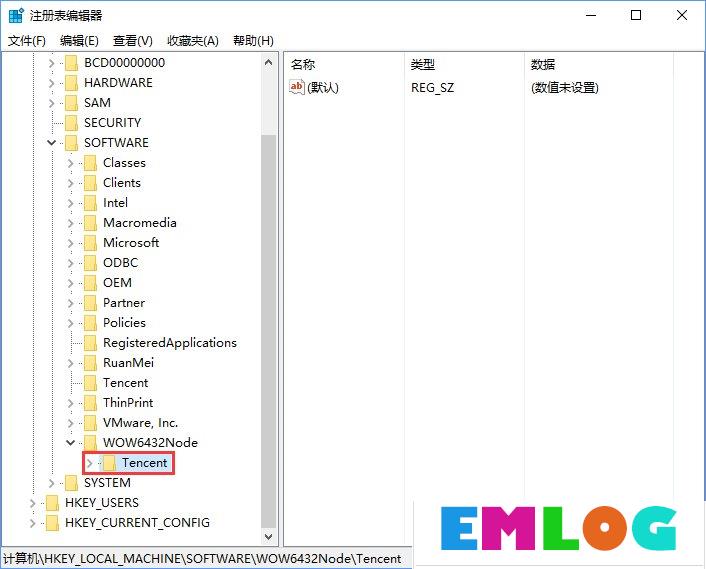Click the Registry Editor app icon in title bar
This screenshot has width=706, height=569.
point(16,15)
